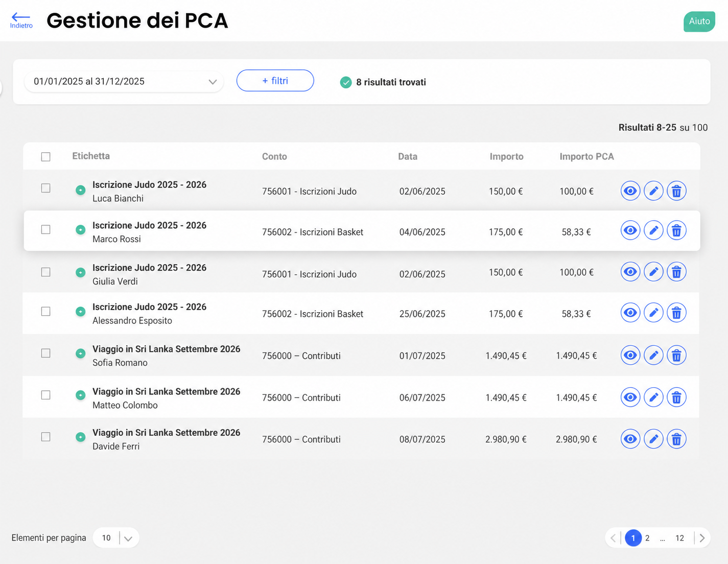
Task: Delete the Luca Bianchi entry
Action: coord(676,191)
